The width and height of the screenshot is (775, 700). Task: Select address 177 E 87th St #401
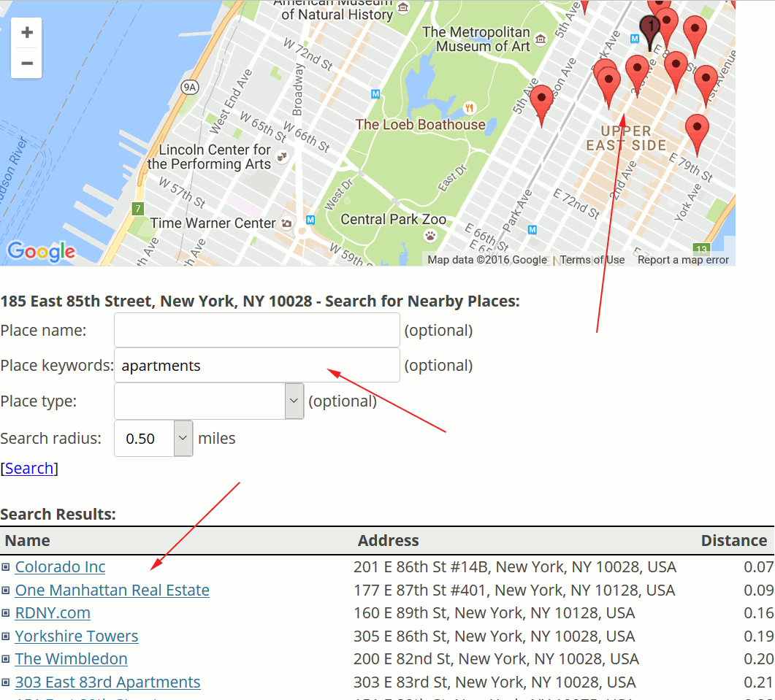click(x=514, y=590)
